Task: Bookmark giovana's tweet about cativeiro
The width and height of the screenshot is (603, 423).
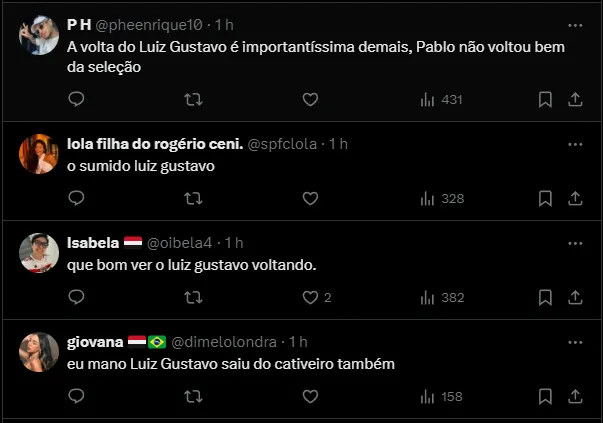Action: coord(545,396)
